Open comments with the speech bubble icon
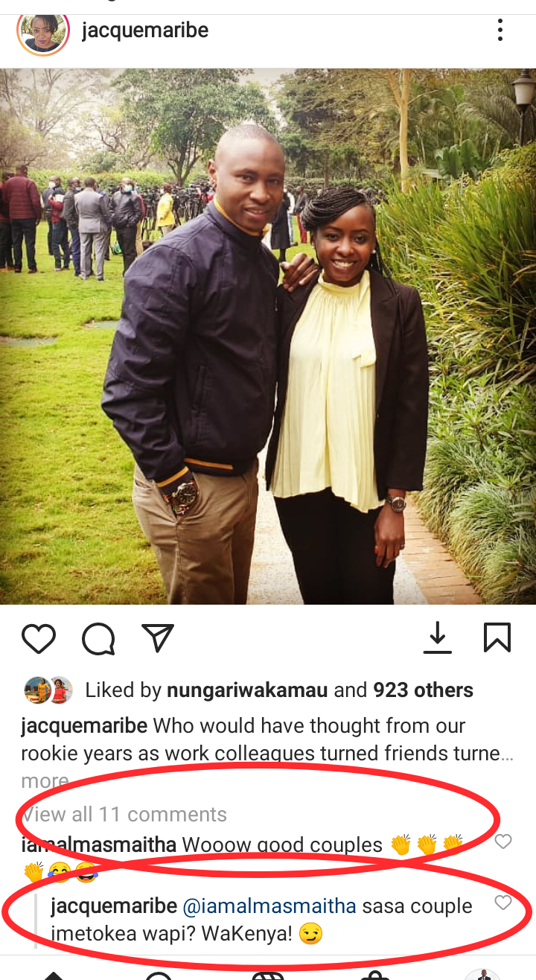The width and height of the screenshot is (536, 980). pyautogui.click(x=98, y=639)
